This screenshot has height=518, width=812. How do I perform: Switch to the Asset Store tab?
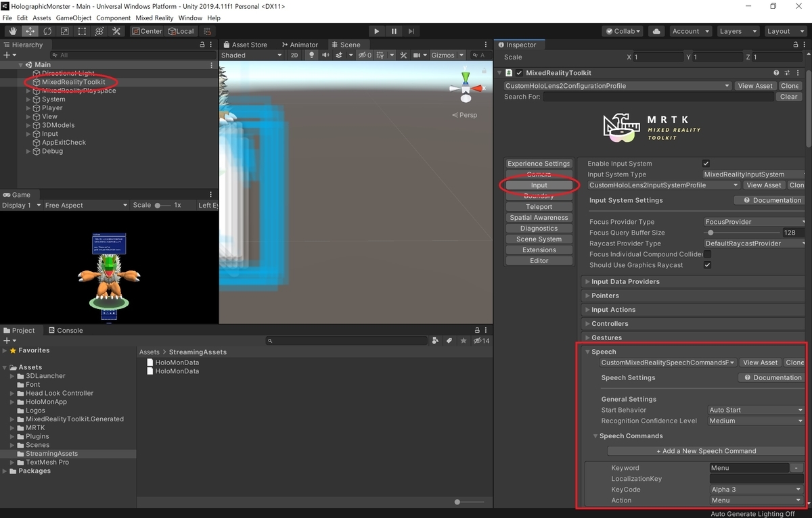tap(245, 45)
